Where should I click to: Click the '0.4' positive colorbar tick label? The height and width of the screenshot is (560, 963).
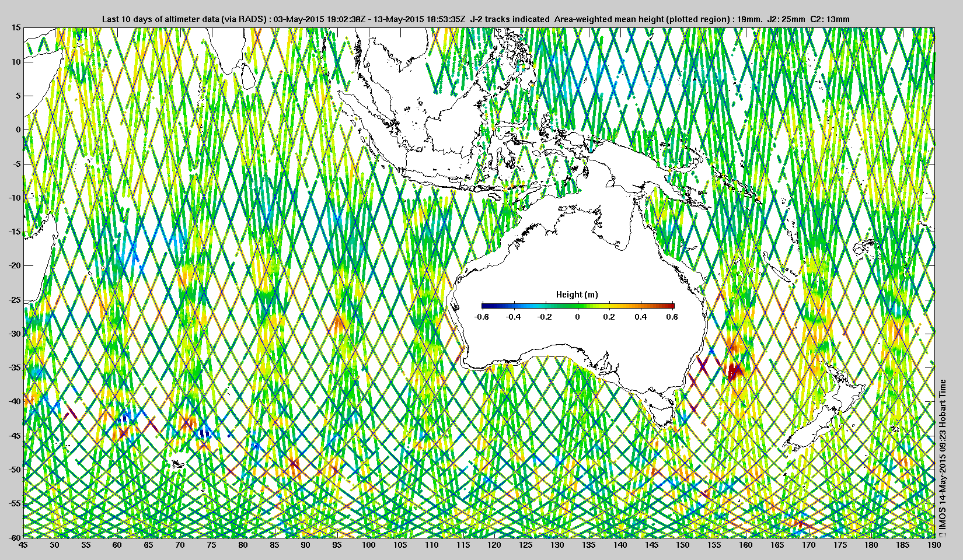point(641,317)
